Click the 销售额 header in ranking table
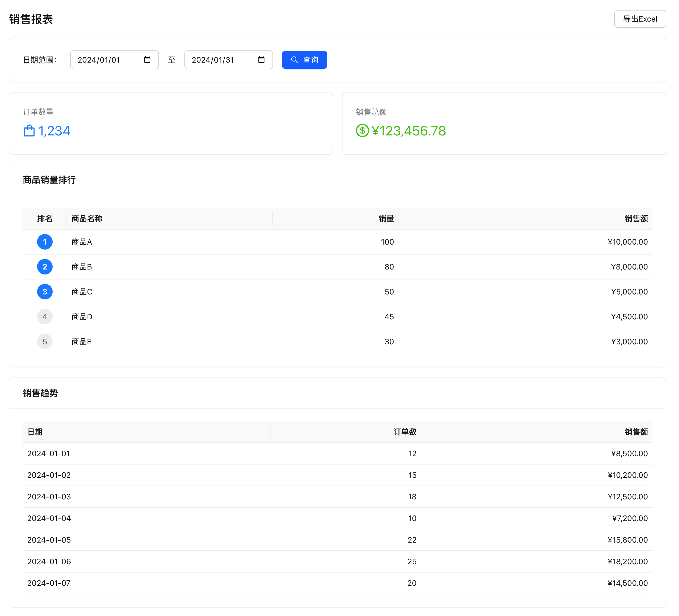This screenshot has height=616, width=679. (x=636, y=219)
